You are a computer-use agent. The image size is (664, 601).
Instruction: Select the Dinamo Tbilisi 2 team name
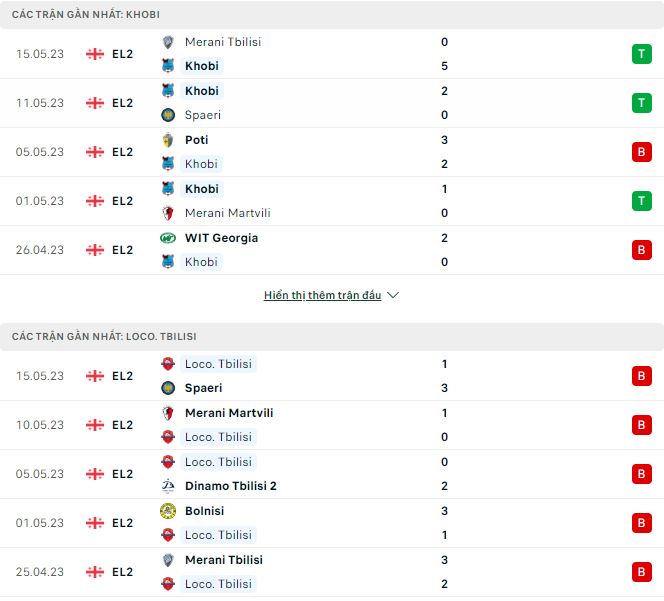click(231, 486)
